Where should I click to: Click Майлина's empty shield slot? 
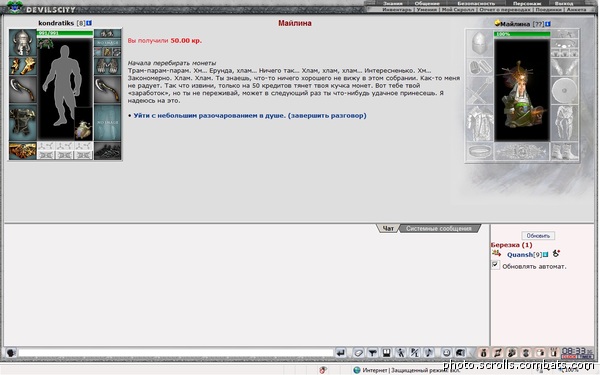tap(564, 91)
